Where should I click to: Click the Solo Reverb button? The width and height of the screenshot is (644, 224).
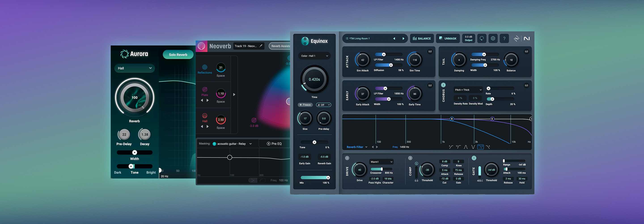pos(178,55)
